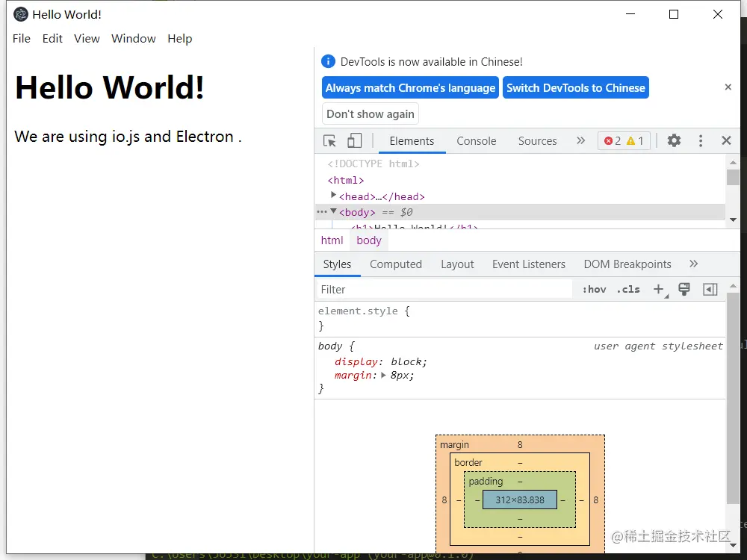Screen dimensions: 747x560
Task: Click the Styles pane scrollbar thumb
Action: tap(733, 398)
